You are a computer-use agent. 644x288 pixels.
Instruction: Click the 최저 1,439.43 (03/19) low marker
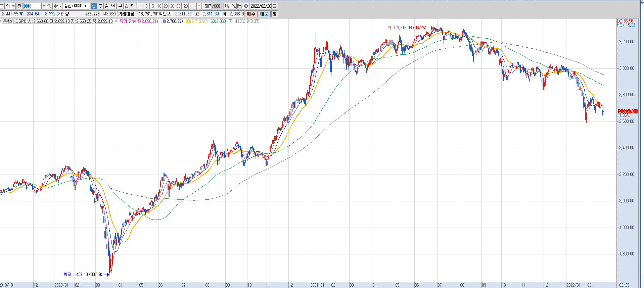[x=83, y=274]
